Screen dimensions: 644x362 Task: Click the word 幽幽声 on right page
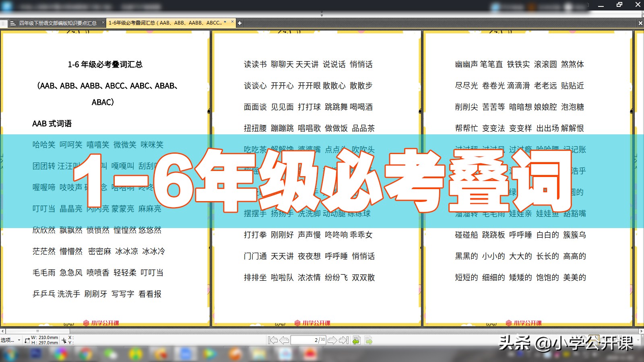pos(466,64)
